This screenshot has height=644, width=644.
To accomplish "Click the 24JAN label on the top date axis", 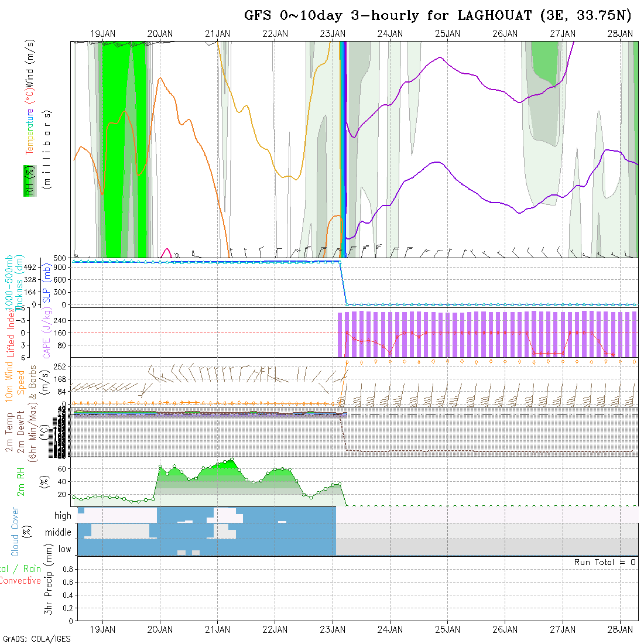I will tap(390, 34).
